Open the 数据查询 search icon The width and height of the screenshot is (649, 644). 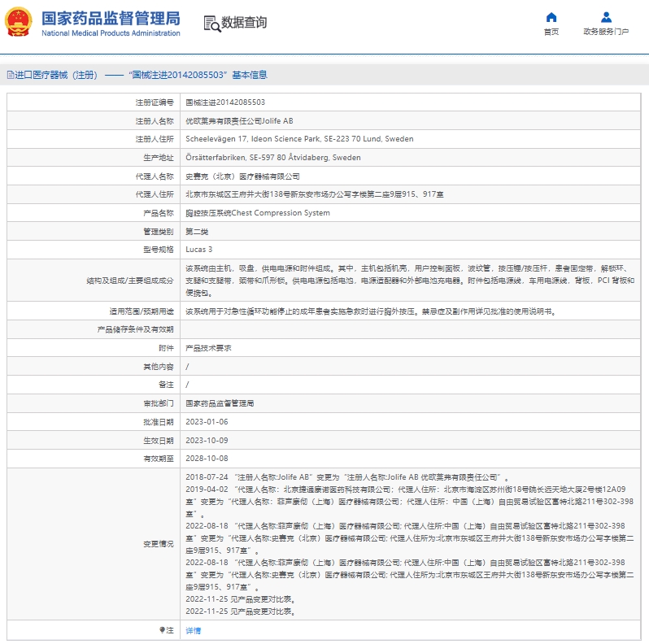click(x=212, y=24)
